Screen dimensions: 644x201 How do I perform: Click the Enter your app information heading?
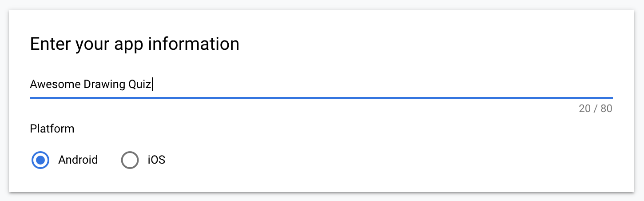[135, 44]
